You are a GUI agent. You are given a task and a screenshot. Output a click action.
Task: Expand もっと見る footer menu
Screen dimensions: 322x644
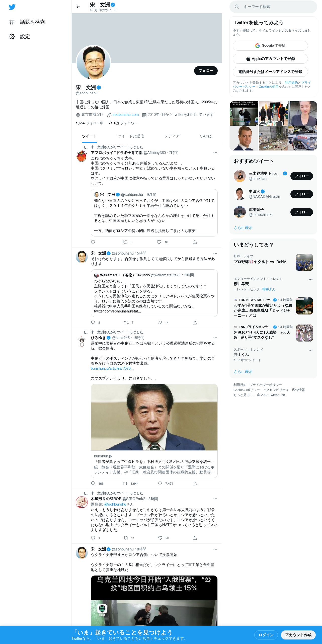(x=243, y=395)
